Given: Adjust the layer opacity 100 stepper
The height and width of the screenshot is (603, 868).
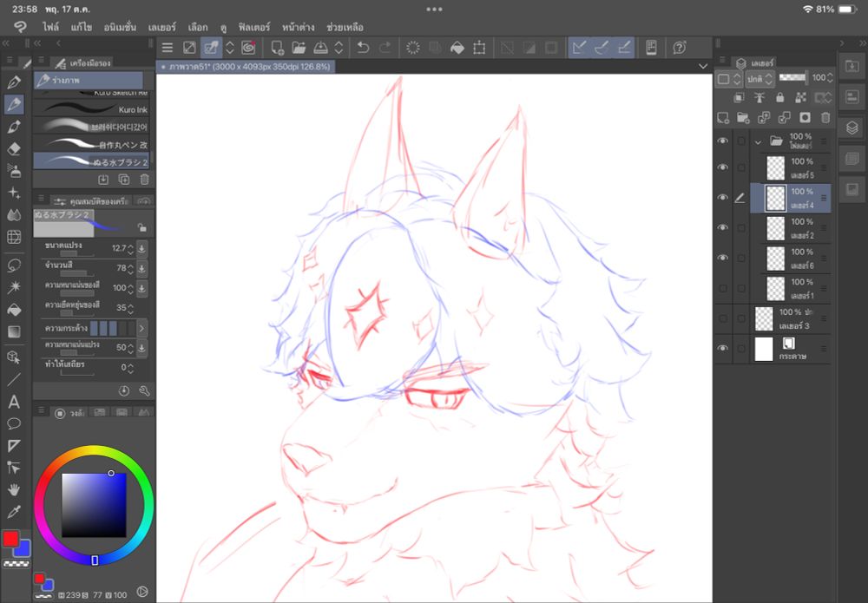Looking at the screenshot, I should click(829, 78).
